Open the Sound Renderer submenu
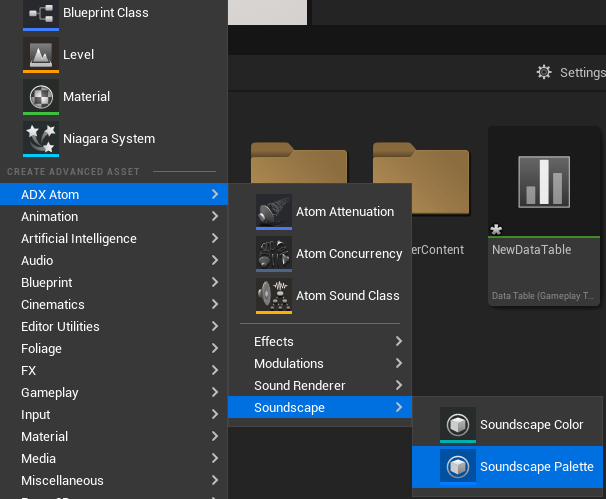The image size is (606, 499). click(320, 386)
